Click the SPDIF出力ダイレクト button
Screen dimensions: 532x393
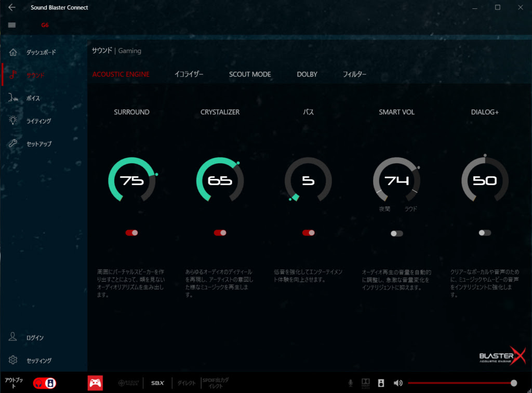216,383
